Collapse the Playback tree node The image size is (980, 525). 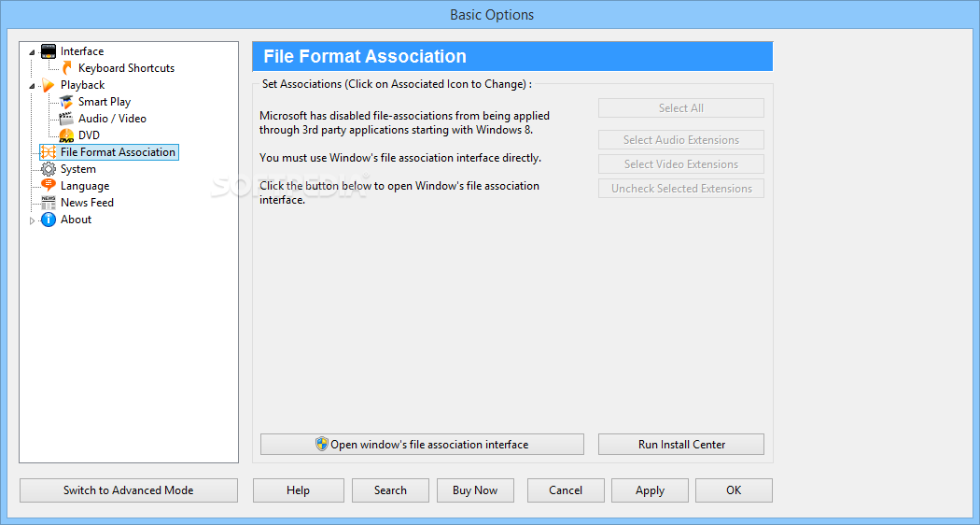pos(33,85)
